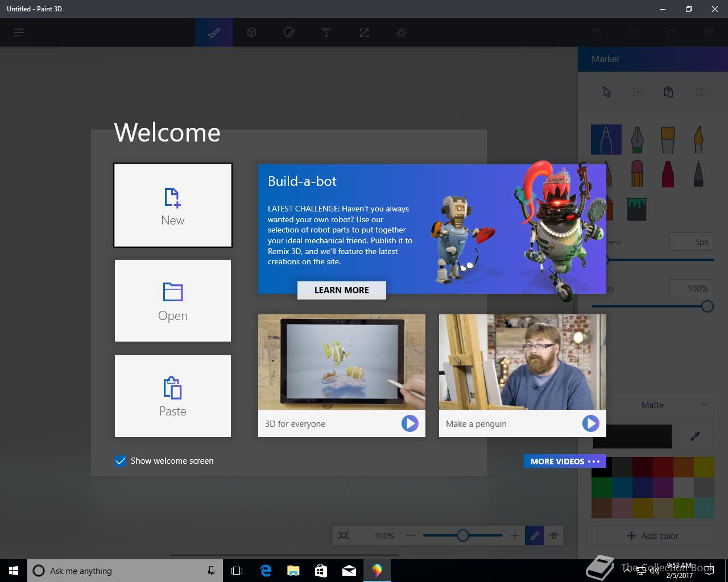Pick the turquoise palette swatch
This screenshot has height=582, width=728.
click(x=704, y=508)
